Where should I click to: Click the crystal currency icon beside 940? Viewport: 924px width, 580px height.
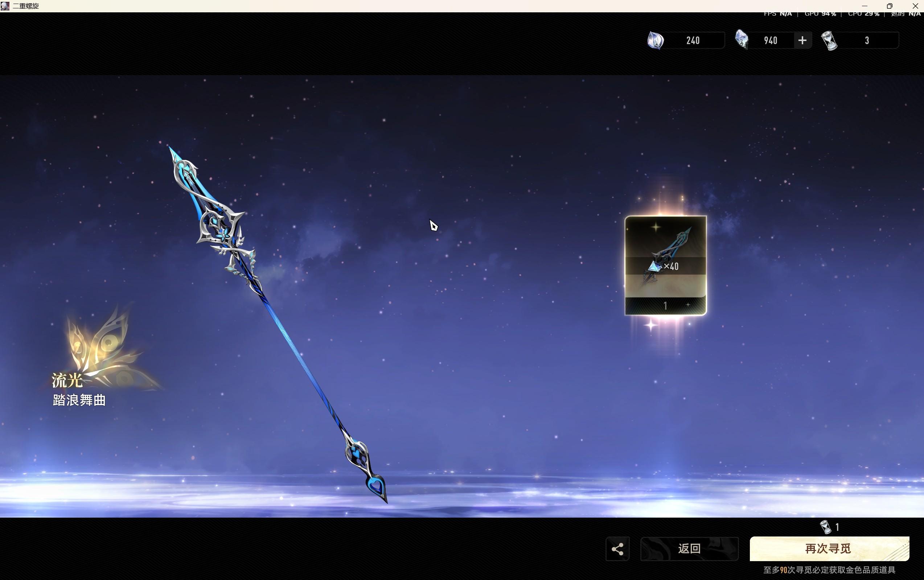click(742, 40)
